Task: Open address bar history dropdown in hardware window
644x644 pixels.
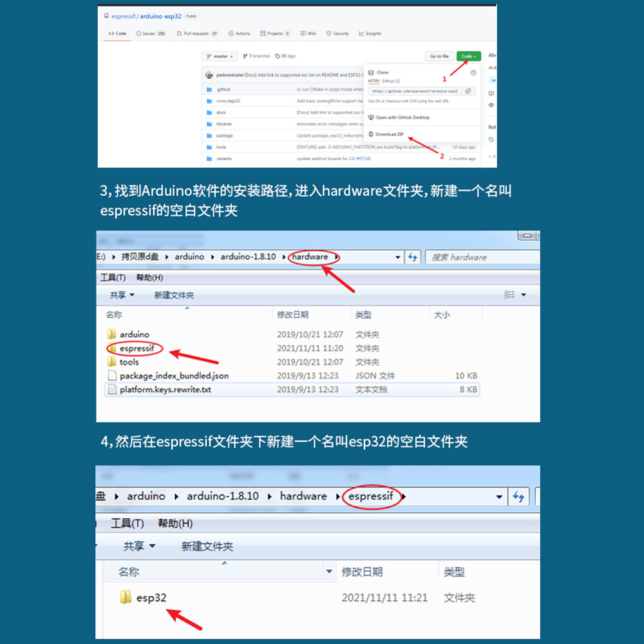Action: pyautogui.click(x=397, y=258)
